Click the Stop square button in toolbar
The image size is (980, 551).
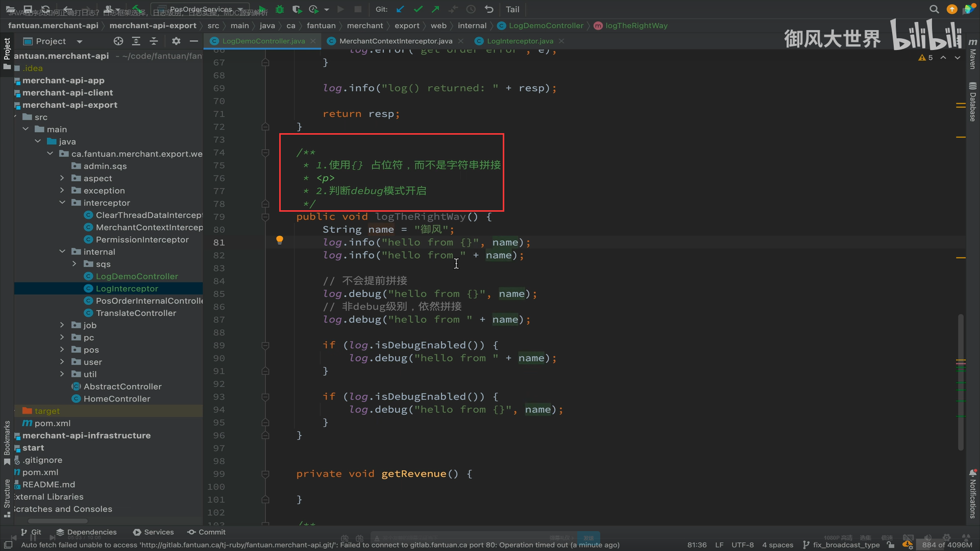coord(358,9)
